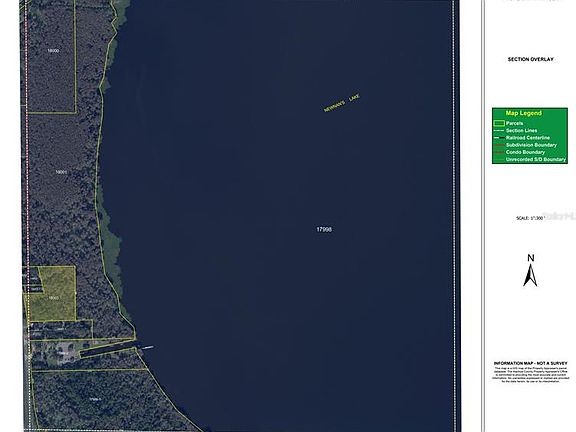Click the Railroad Centerline symbol in legend
Screen dimensions: 576x432
point(499,138)
